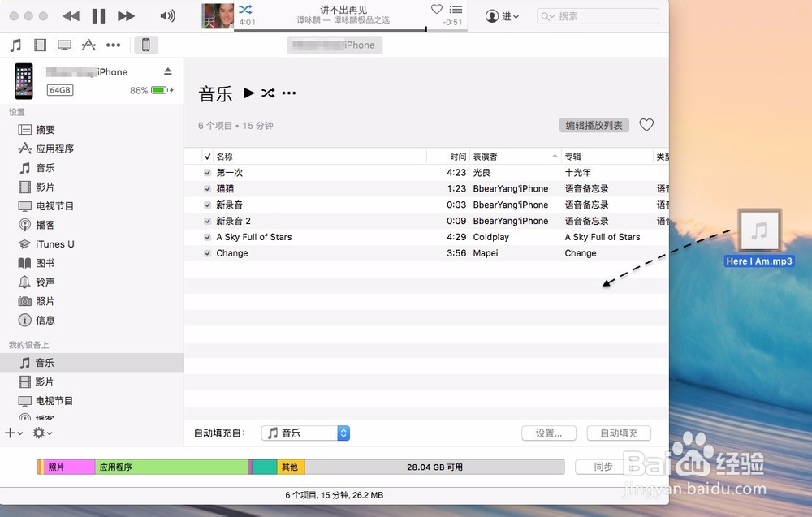The height and width of the screenshot is (517, 812).
Task: Open the More libraries ellipsis
Action: (113, 45)
